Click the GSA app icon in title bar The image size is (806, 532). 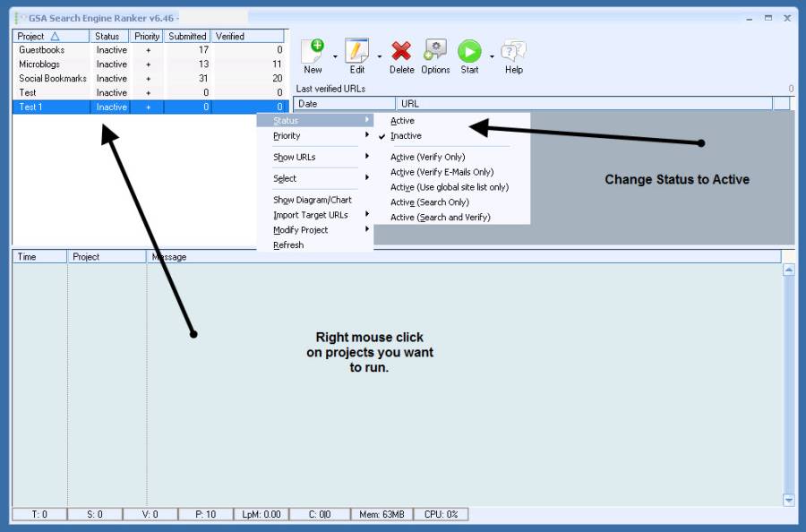click(x=20, y=18)
